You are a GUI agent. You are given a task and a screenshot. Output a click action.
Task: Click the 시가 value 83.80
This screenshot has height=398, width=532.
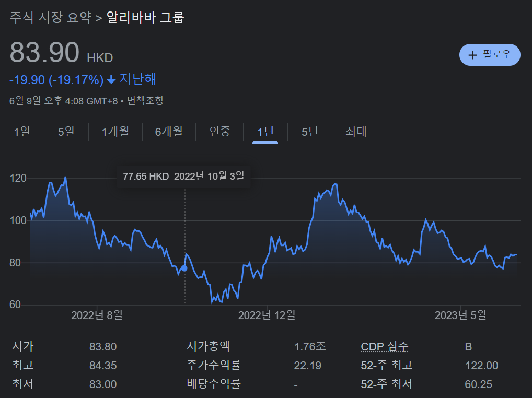pyautogui.click(x=103, y=347)
